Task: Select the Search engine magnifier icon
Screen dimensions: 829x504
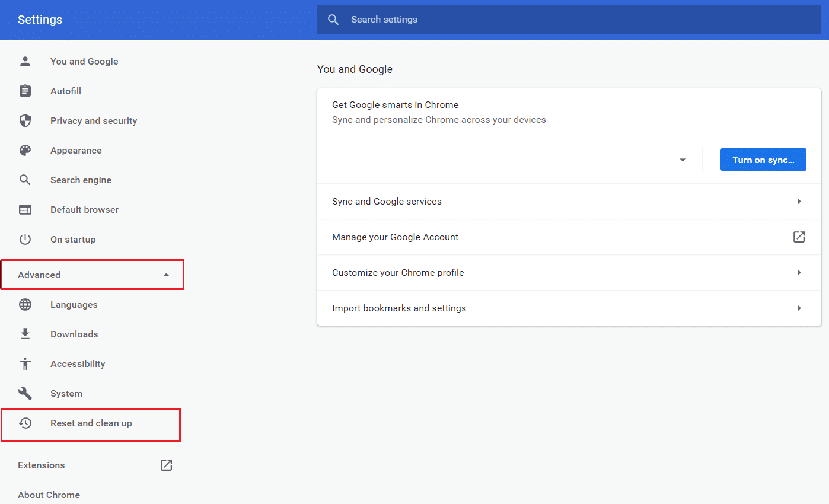Action: coord(25,180)
